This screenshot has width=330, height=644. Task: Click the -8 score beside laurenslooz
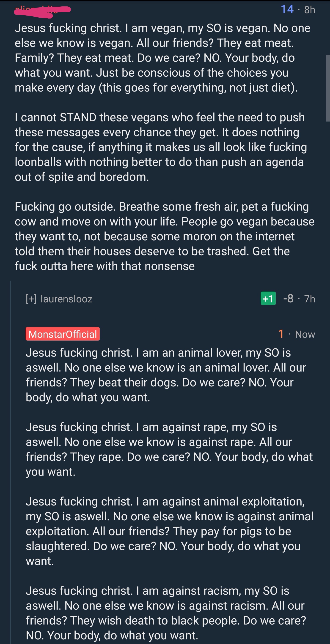pyautogui.click(x=288, y=298)
